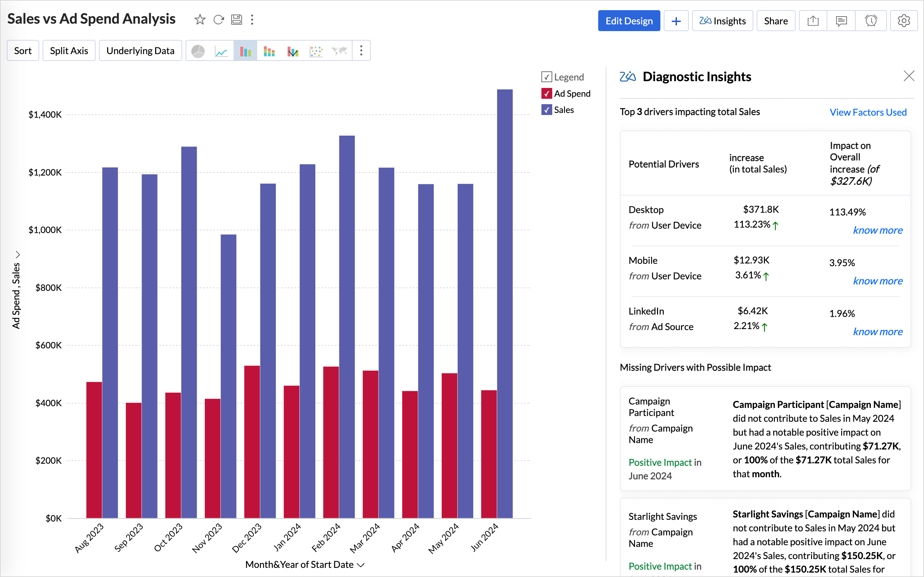Screen dimensions: 924x577
Task: Toggle the Legend checkbox
Action: (x=546, y=77)
